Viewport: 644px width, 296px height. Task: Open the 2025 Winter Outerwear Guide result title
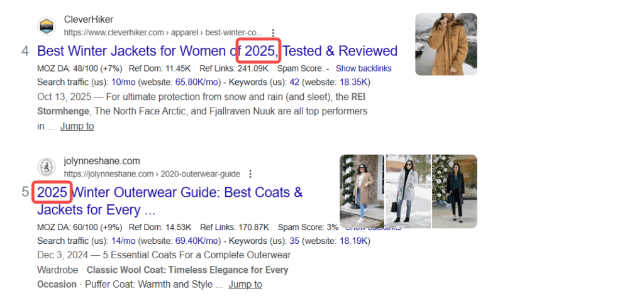point(170,192)
